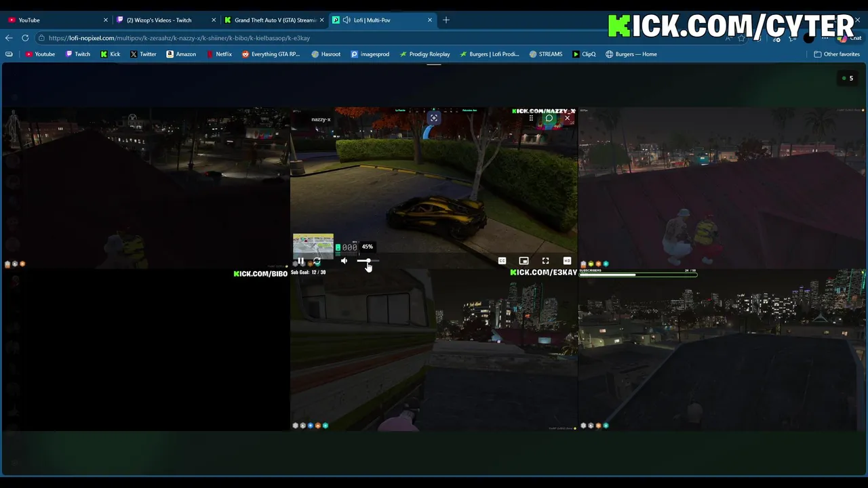Remove the nazzy-x stream with X

(x=568, y=118)
